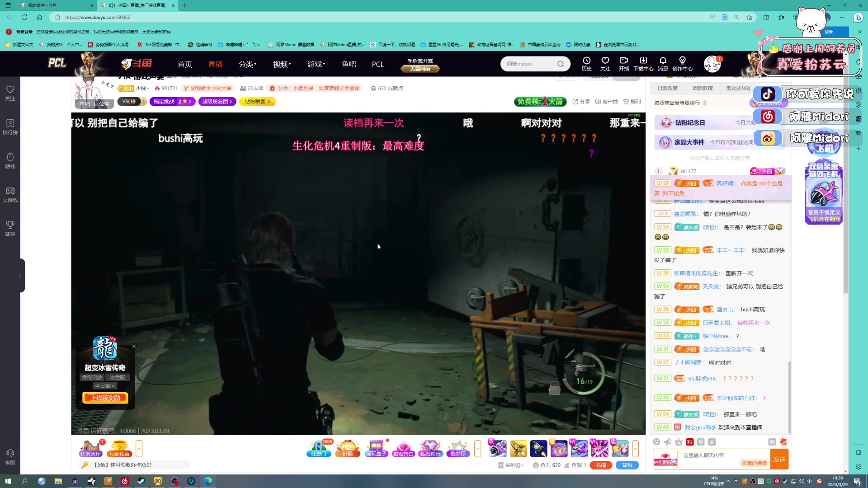Switch to the 周活跃度 tab

pos(703,89)
